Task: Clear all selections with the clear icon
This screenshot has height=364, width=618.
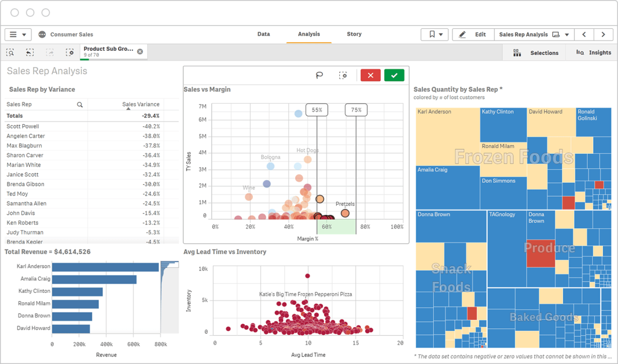Action: tap(70, 53)
